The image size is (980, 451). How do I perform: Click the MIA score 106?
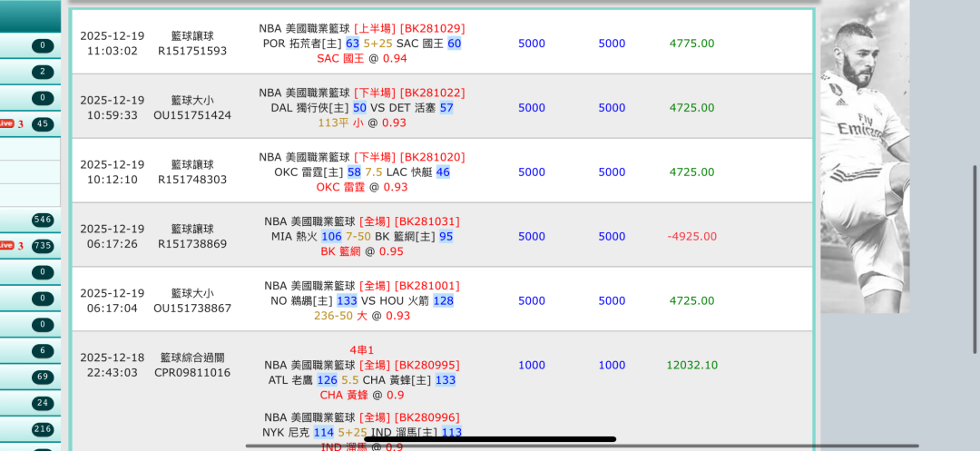tap(331, 237)
